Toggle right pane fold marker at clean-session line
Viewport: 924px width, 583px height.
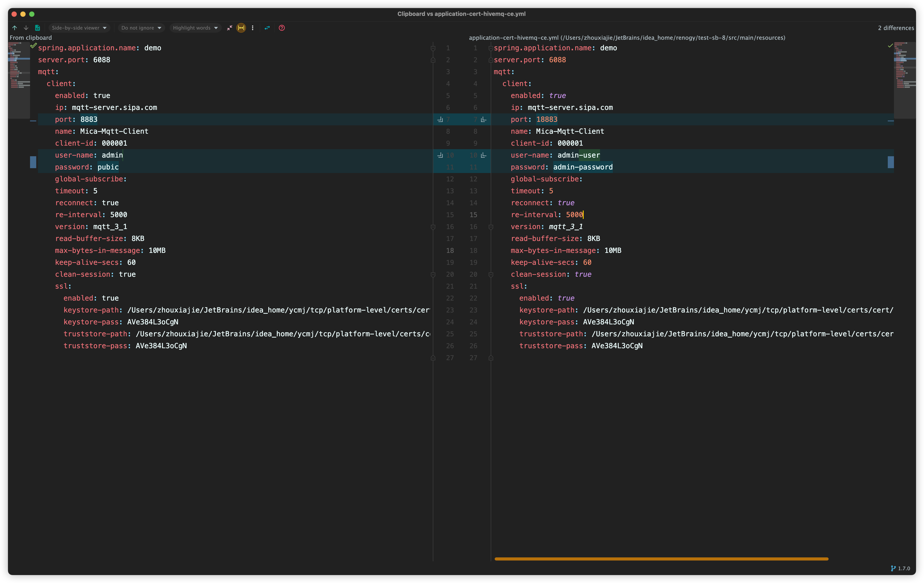[491, 275]
